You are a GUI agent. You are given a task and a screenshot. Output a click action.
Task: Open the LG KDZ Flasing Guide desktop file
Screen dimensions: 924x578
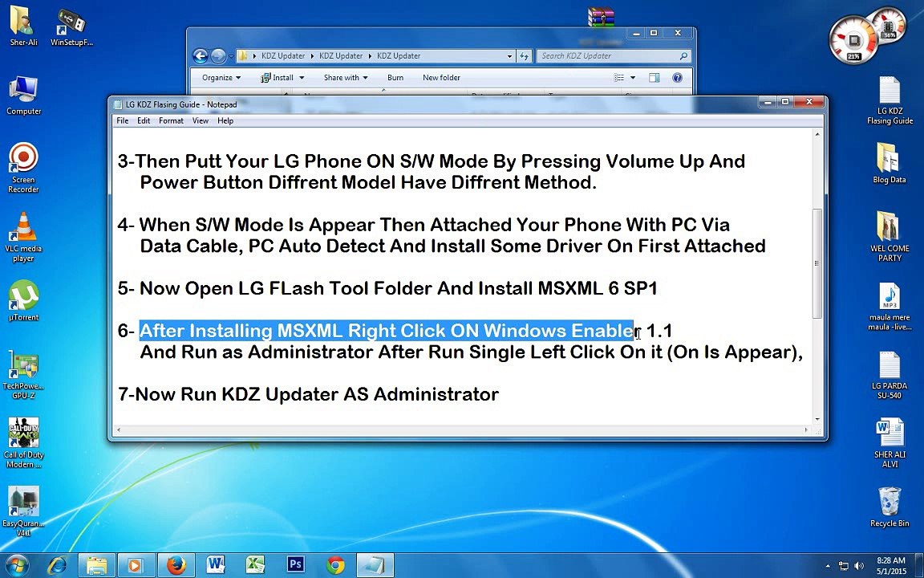pos(890,100)
